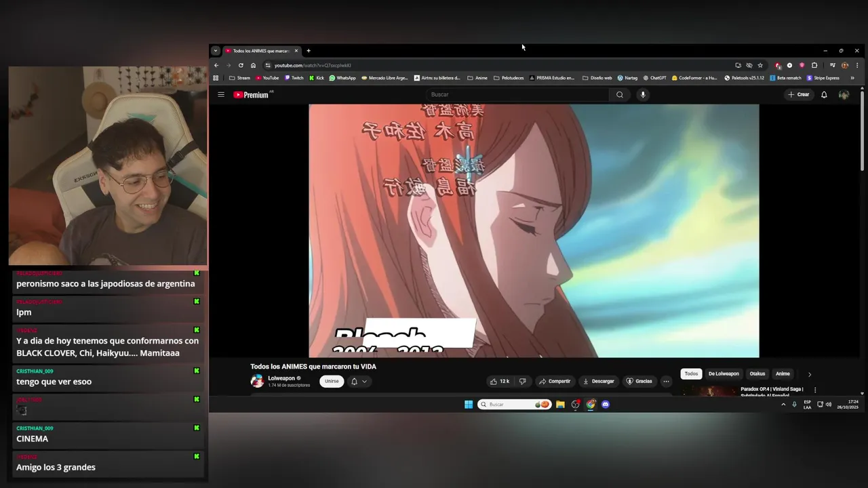Open File Explorer from taskbar
The width and height of the screenshot is (868, 488).
560,405
